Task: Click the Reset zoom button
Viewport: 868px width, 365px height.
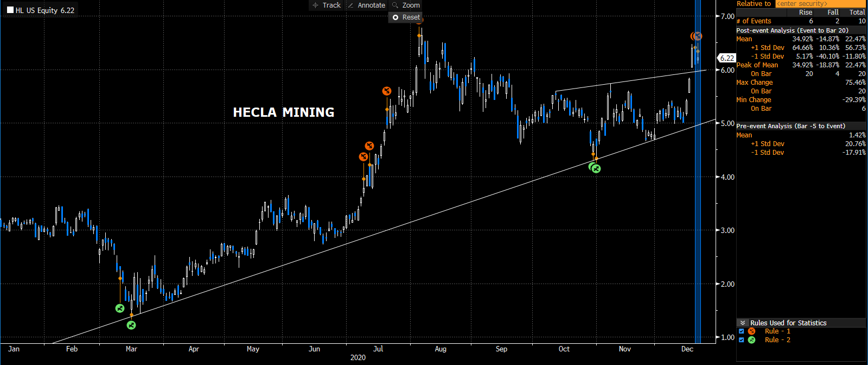Action: 406,17
